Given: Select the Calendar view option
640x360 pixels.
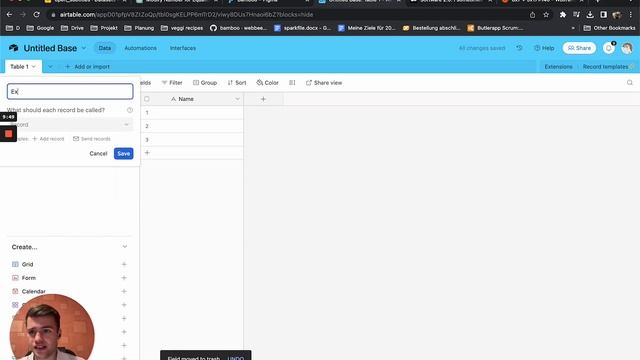Looking at the screenshot, I should pyautogui.click(x=33, y=291).
